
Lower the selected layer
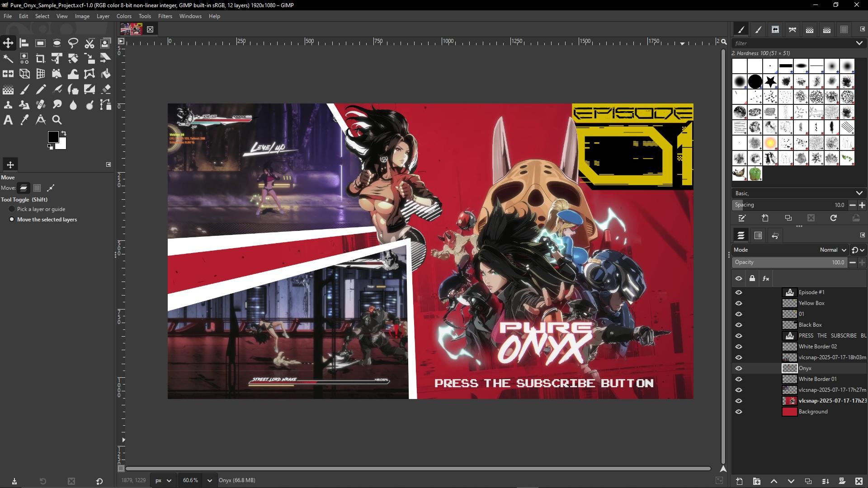click(x=791, y=481)
